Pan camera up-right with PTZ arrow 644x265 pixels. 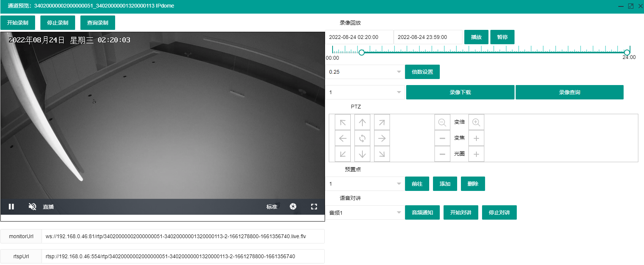[382, 122]
